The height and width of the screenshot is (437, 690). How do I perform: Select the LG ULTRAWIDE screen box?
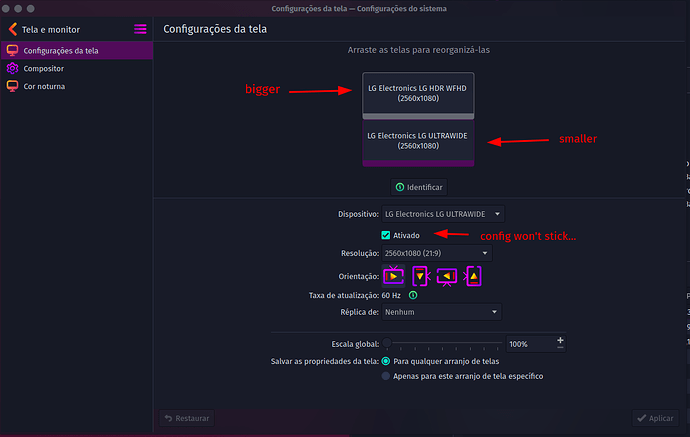[418, 143]
